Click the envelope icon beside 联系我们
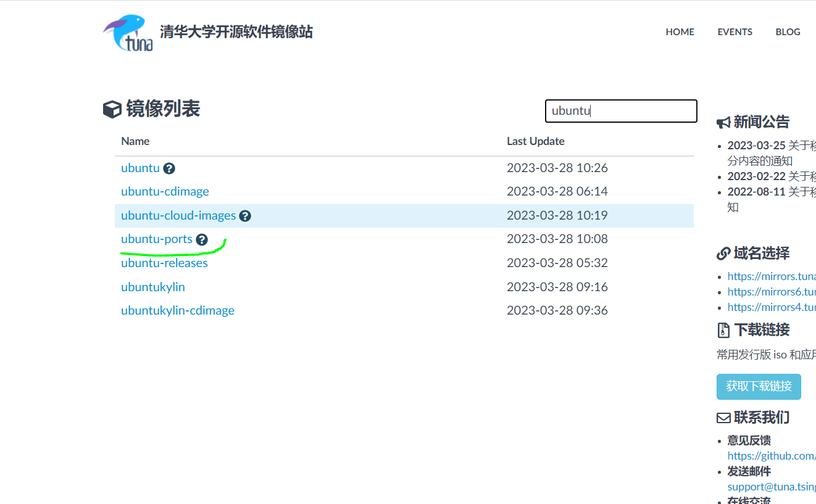 pos(723,417)
